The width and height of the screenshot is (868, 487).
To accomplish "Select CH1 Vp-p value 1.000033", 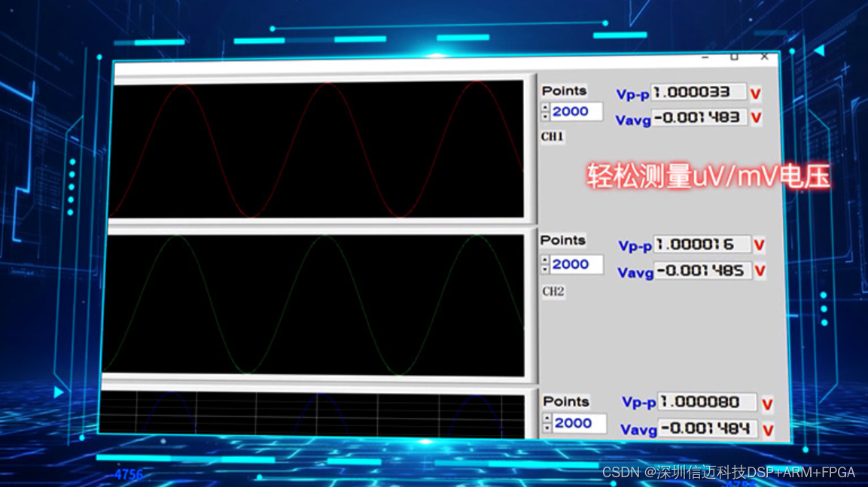I will click(x=699, y=92).
